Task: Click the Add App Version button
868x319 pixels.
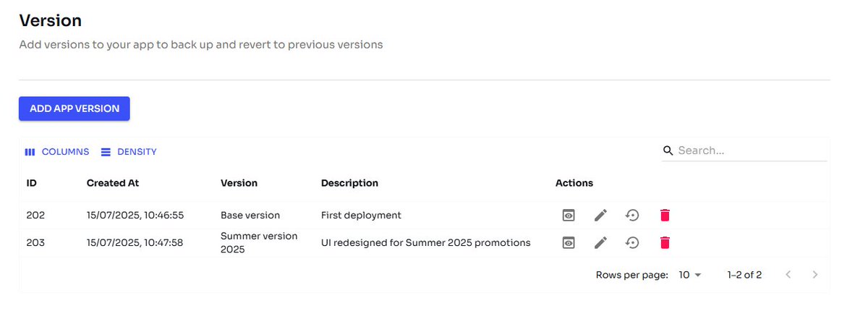Action: click(75, 109)
